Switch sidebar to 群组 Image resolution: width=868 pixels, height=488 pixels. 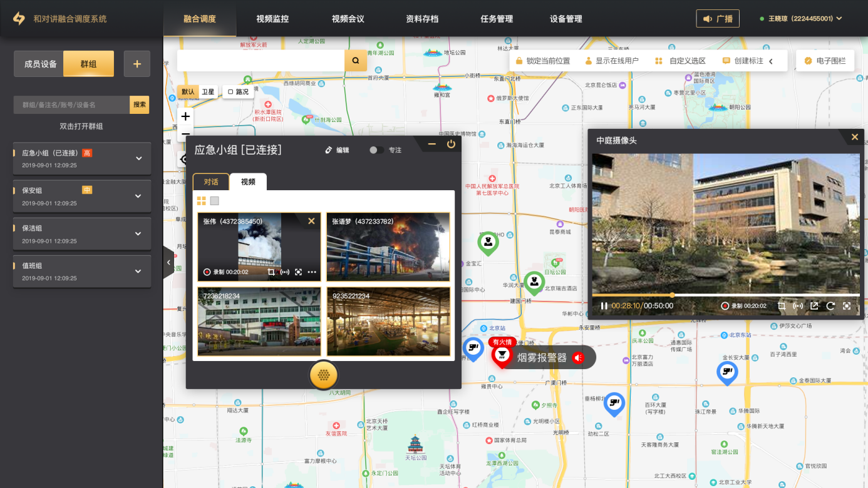(89, 64)
